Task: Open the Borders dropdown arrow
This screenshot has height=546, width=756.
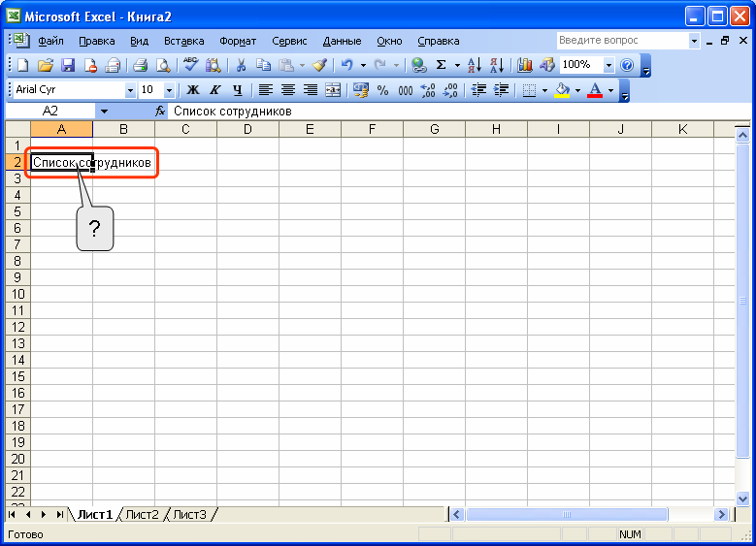Action: point(544,90)
